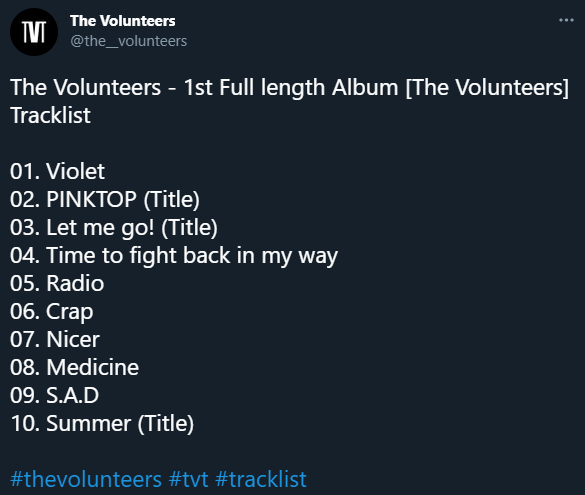Click track 07. Nicer
The image size is (585, 495).
click(x=55, y=339)
